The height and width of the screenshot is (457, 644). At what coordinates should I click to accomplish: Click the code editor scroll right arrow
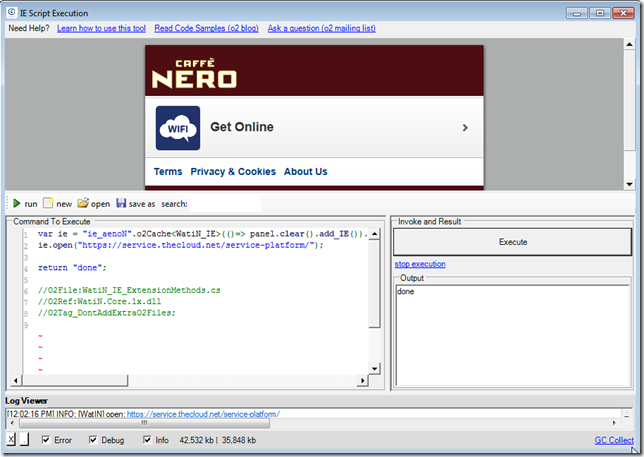[362, 382]
